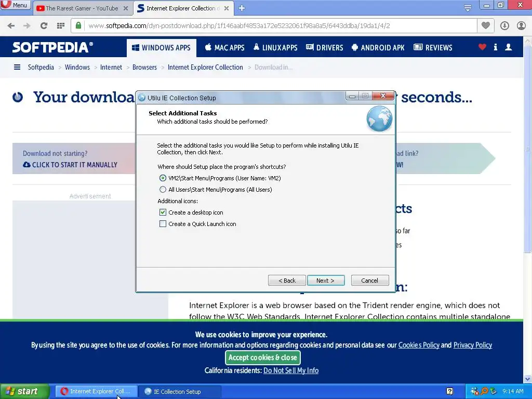The width and height of the screenshot is (532, 399).
Task: Bookmark page with the heart icon
Action: (x=486, y=25)
